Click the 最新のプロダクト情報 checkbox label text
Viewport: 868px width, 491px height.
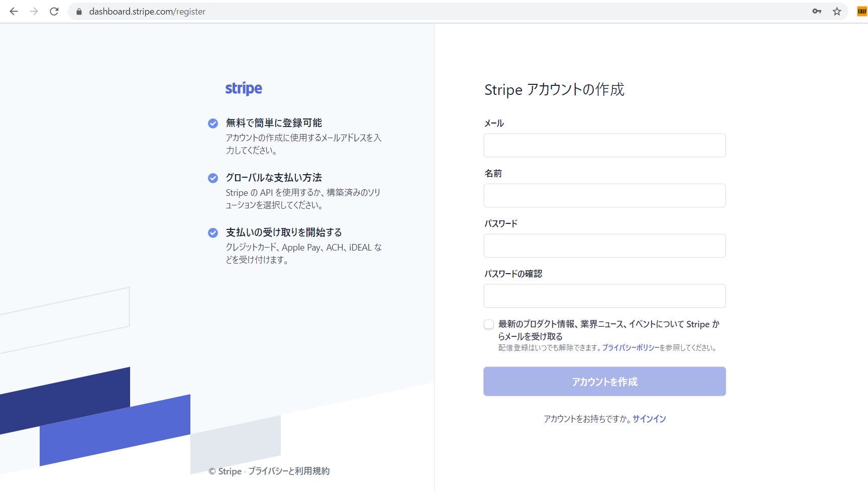(x=609, y=330)
